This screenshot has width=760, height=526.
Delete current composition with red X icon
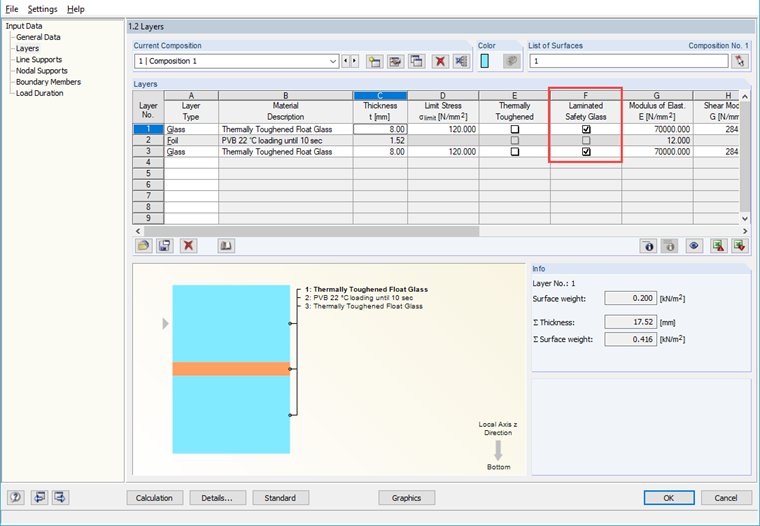[x=440, y=61]
